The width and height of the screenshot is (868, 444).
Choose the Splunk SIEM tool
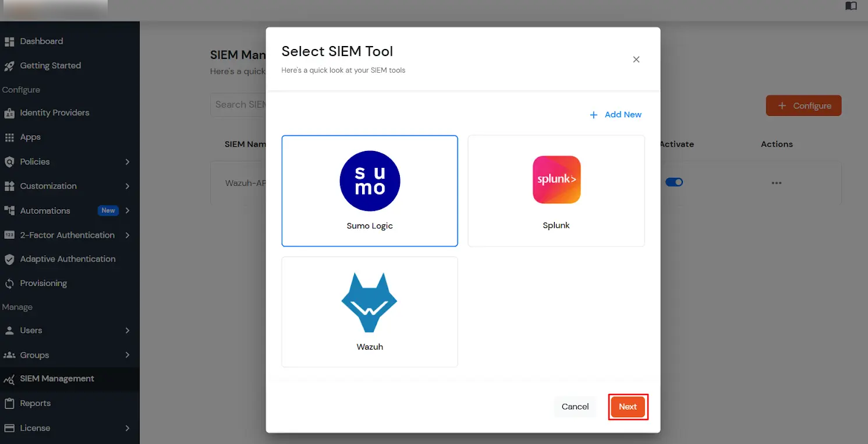point(556,191)
